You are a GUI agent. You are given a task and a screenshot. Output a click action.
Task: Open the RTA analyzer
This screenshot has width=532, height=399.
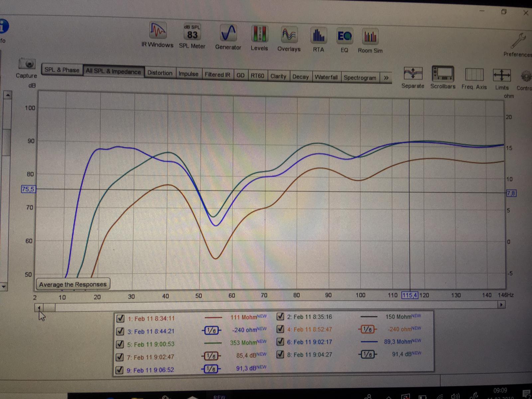click(318, 36)
